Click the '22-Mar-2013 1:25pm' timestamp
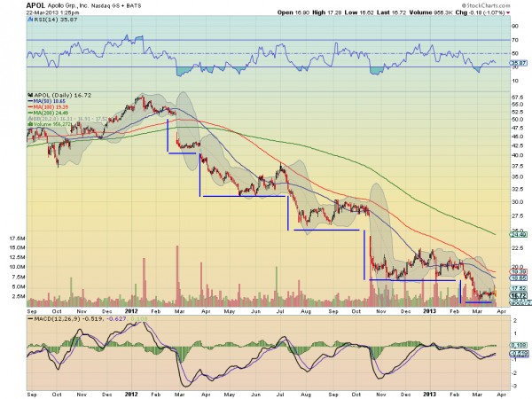Viewport: 532px width, 399px height. 52,12
